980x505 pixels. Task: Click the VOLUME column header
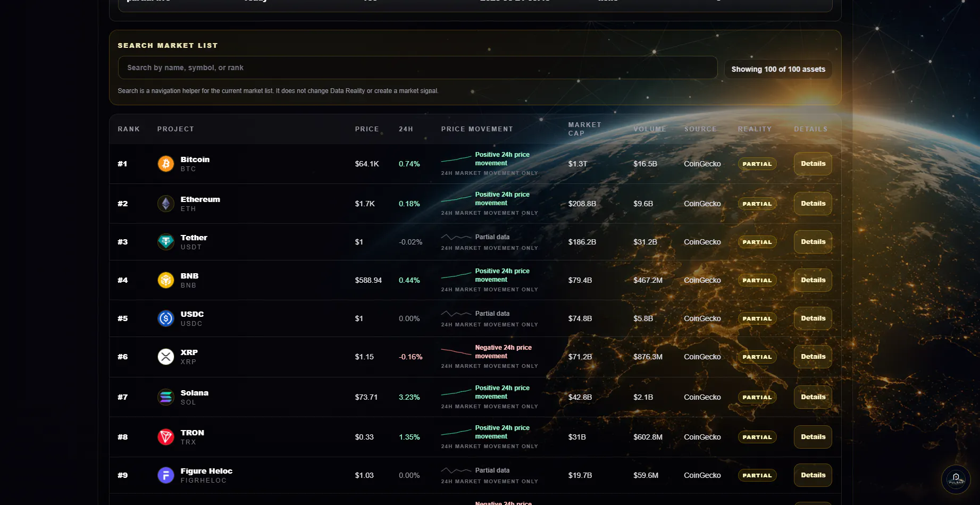pyautogui.click(x=650, y=129)
